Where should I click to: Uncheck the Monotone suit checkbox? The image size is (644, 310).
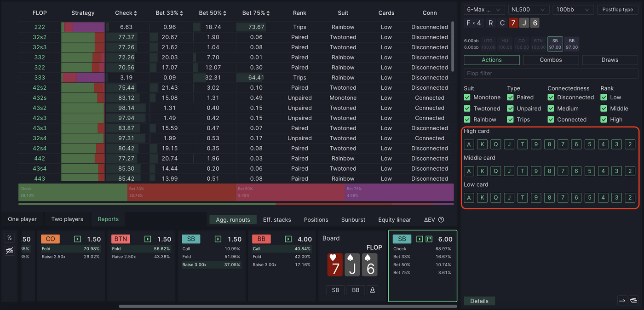coord(467,98)
